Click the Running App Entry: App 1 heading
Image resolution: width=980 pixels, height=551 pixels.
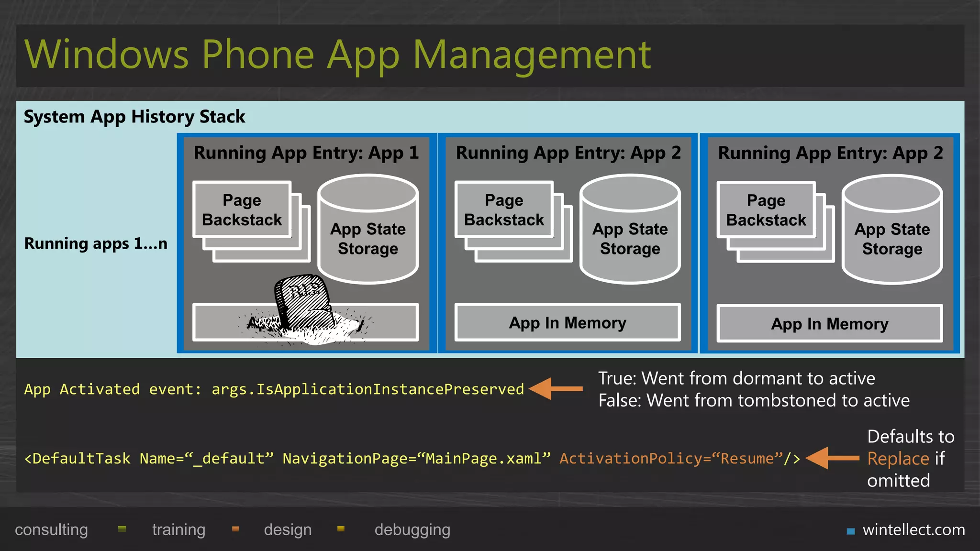coord(306,153)
